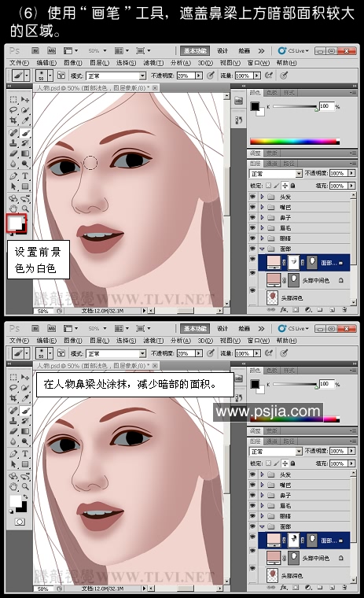Open the 滤镜(T) menu in the upper window
The height and width of the screenshot is (598, 364).
click(x=153, y=63)
